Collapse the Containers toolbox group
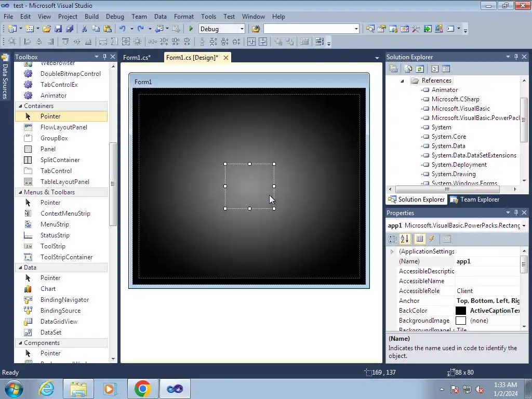The image size is (532, 399). pyautogui.click(x=20, y=106)
